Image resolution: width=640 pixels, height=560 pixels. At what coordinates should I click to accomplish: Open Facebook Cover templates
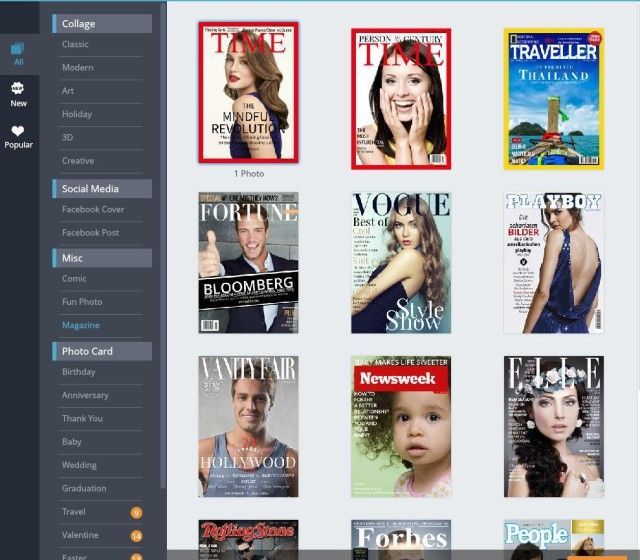point(93,209)
